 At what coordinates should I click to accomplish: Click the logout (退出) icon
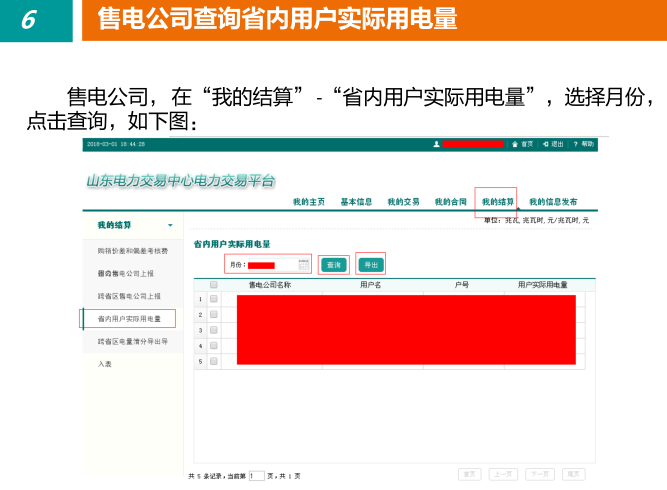pos(545,144)
